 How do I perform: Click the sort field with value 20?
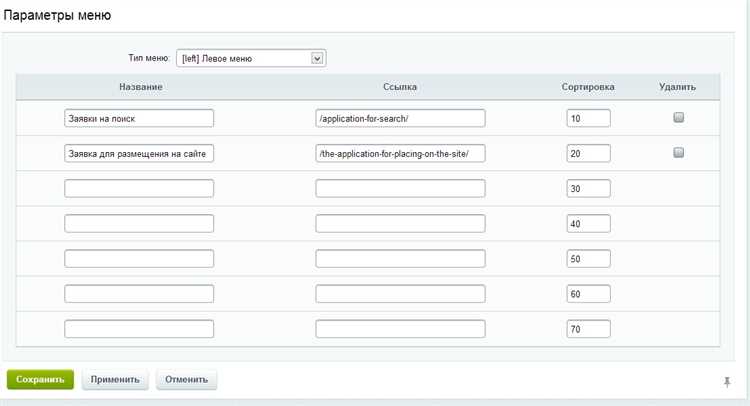coord(588,154)
